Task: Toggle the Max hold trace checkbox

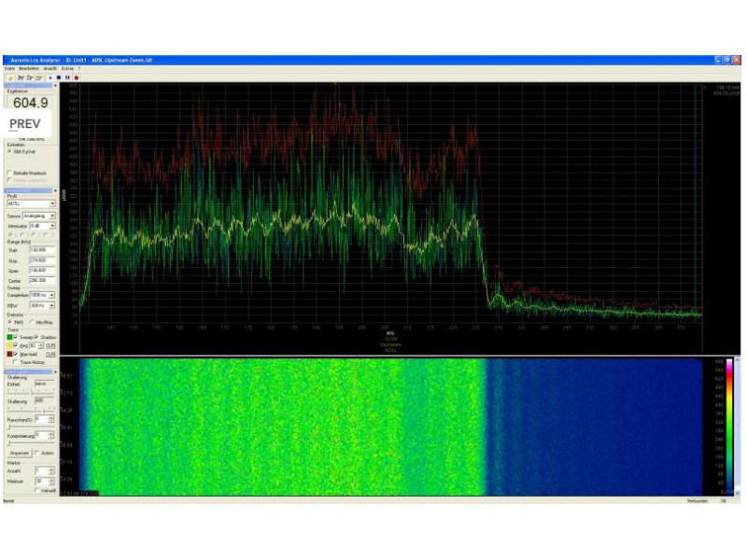Action: [x=16, y=355]
